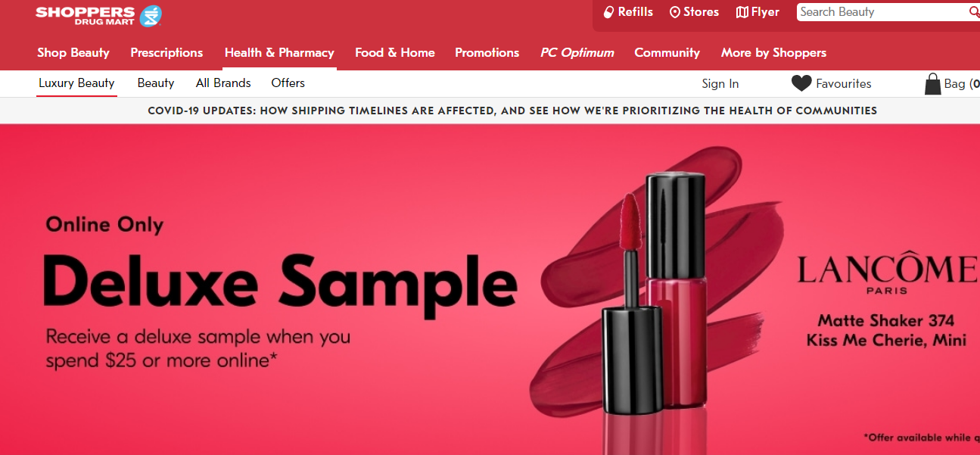Click the Favourites heart icon
The image size is (980, 455).
801,83
